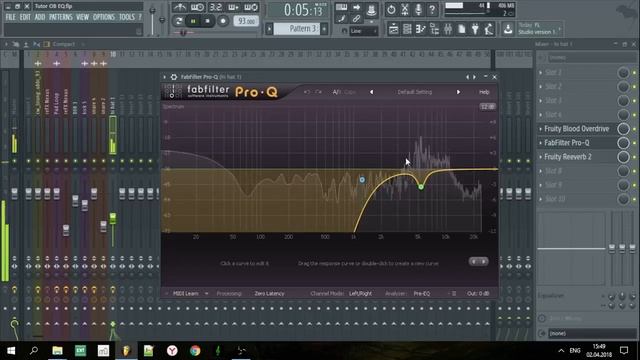The image size is (640, 360).
Task: Click the Out: 0 dB output control
Action: coord(478,293)
